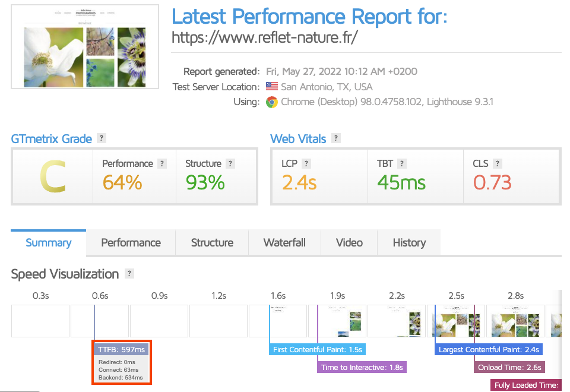The height and width of the screenshot is (392, 570).
Task: Click the Time to Interactive marker
Action: 362,367
